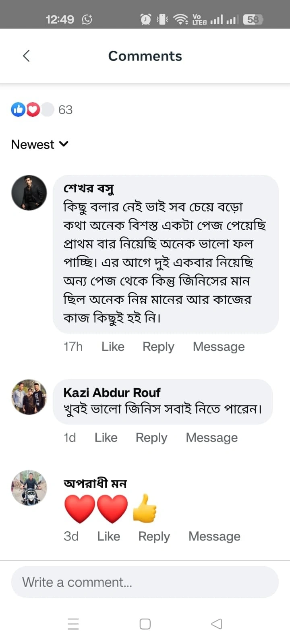The height and width of the screenshot is (644, 290).
Task: Tap the red heart reaction icon
Action: [33, 109]
